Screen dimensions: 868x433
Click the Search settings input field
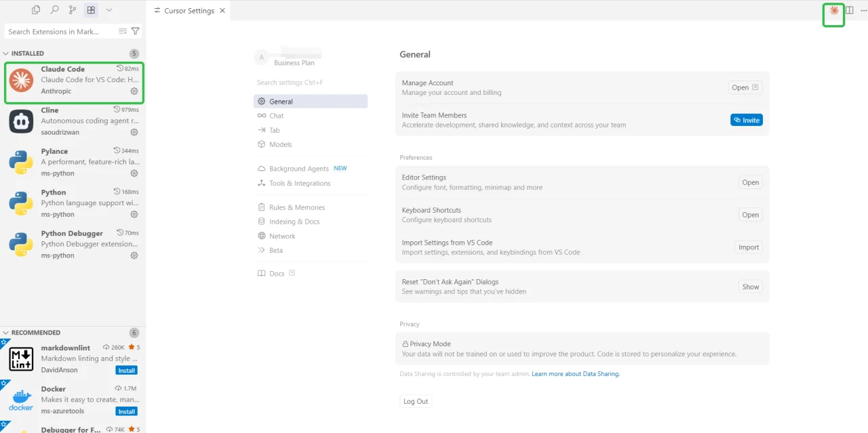click(311, 83)
